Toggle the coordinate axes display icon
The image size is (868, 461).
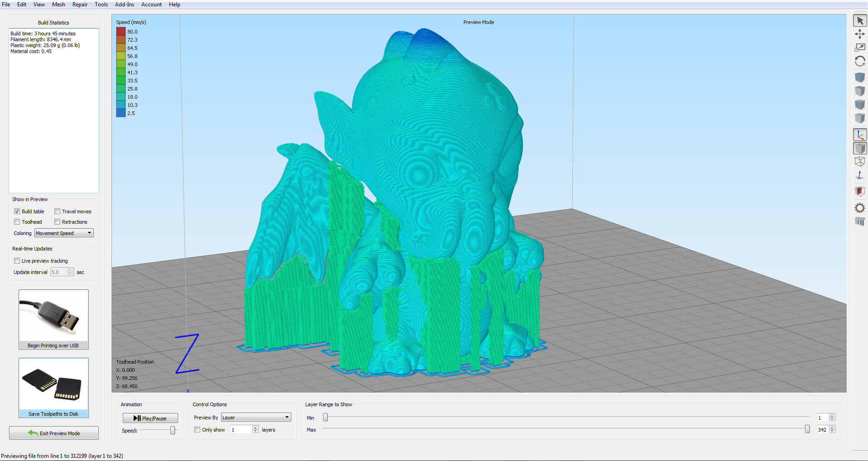[859, 134]
